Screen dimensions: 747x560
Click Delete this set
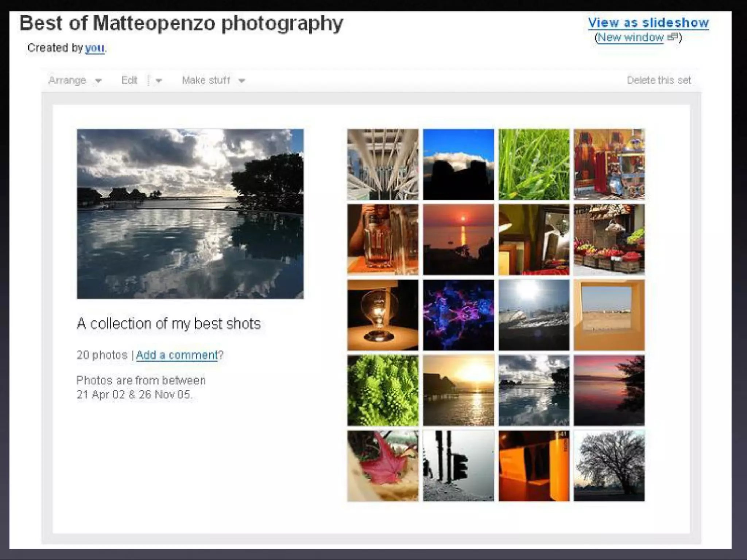click(x=659, y=80)
